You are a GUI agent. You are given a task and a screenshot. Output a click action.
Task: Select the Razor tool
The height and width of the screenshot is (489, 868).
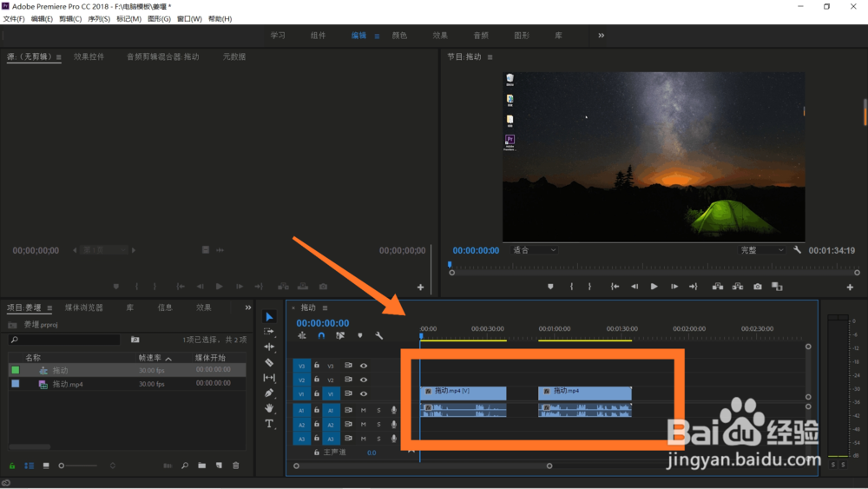tap(269, 362)
